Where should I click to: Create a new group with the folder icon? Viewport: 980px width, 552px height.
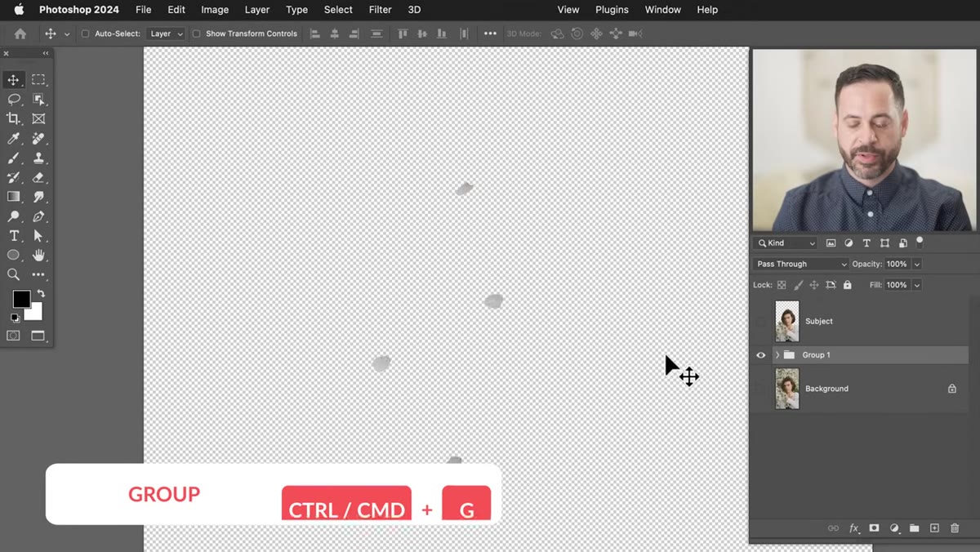[x=915, y=528]
